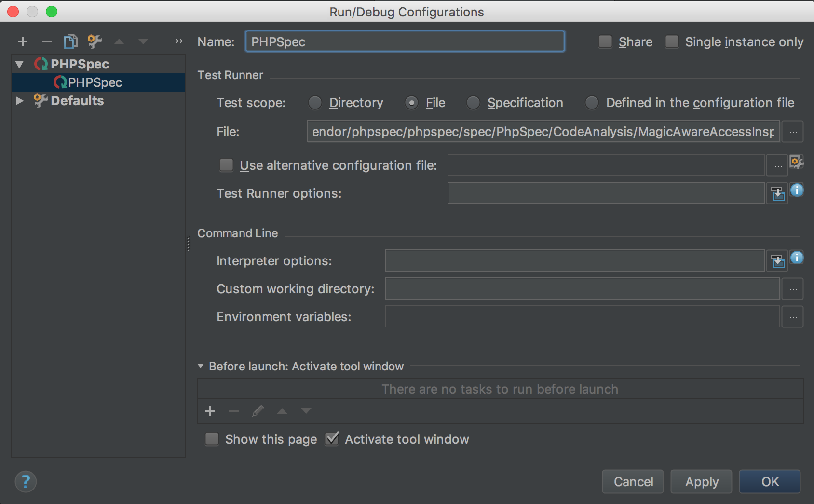Show info for Test Runner options
The width and height of the screenshot is (814, 504).
point(797,190)
